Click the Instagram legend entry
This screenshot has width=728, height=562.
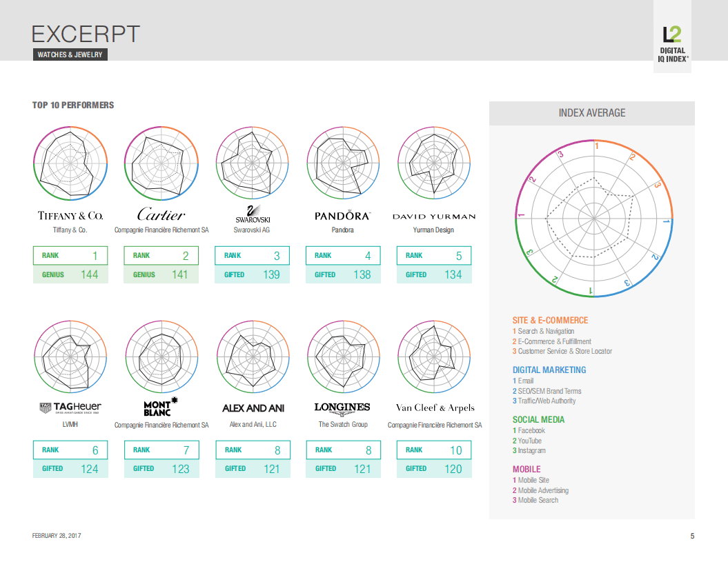(x=531, y=450)
